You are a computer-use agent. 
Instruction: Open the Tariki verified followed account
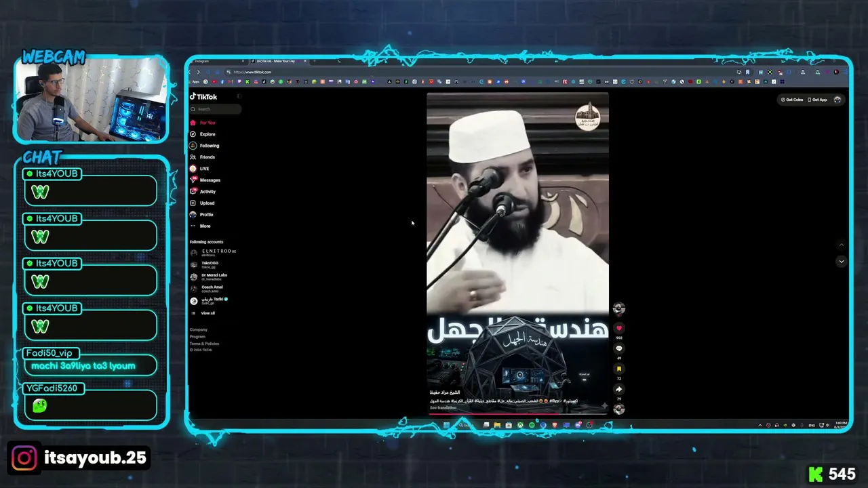pyautogui.click(x=209, y=300)
